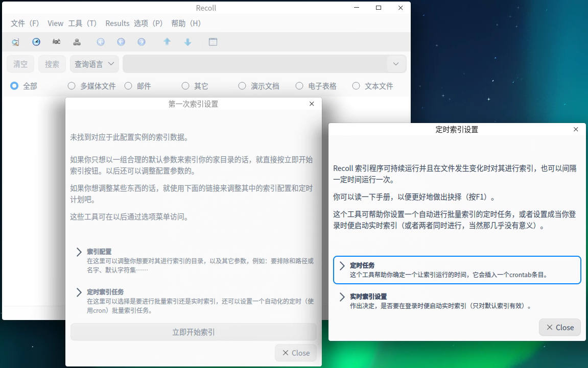Click Close in 定时索引设置 dialog

pyautogui.click(x=560, y=328)
